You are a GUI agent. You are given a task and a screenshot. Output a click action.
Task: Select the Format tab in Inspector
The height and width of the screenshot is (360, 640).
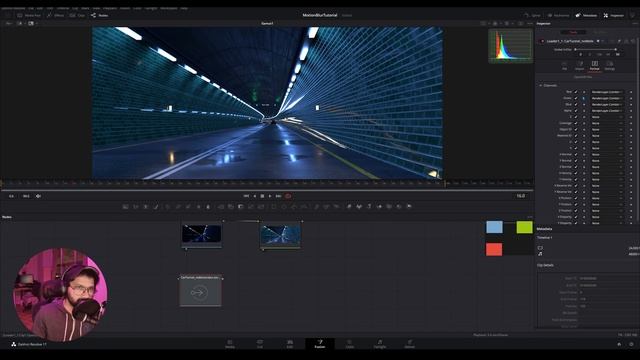pyautogui.click(x=595, y=66)
